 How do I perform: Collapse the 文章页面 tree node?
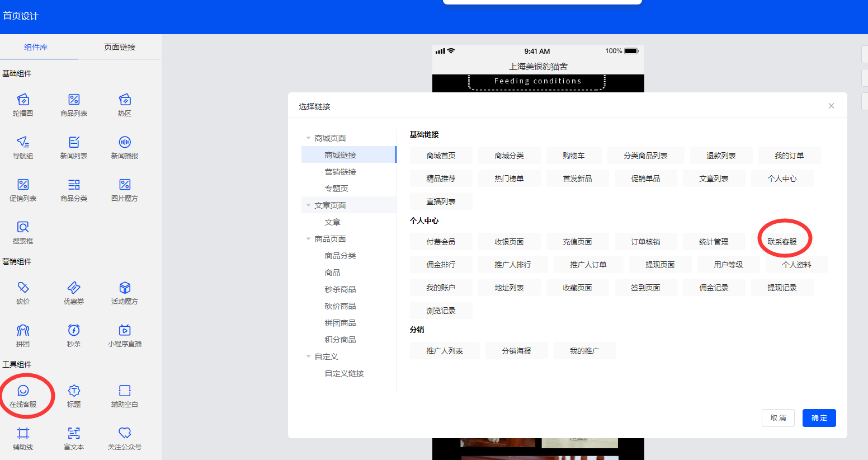(x=308, y=205)
